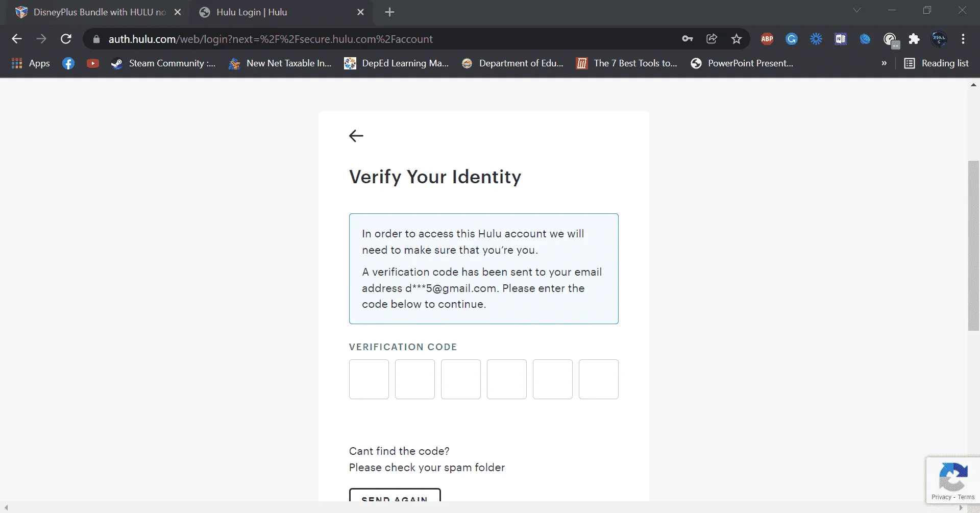This screenshot has height=513, width=980.
Task: Share this page via share icon
Action: [712, 39]
